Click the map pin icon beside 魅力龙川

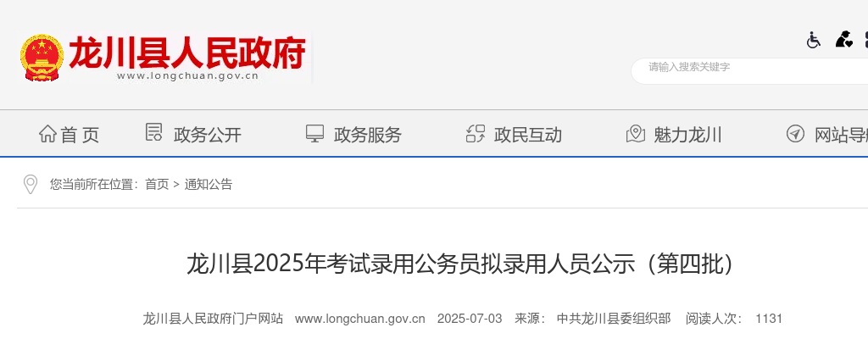[636, 134]
